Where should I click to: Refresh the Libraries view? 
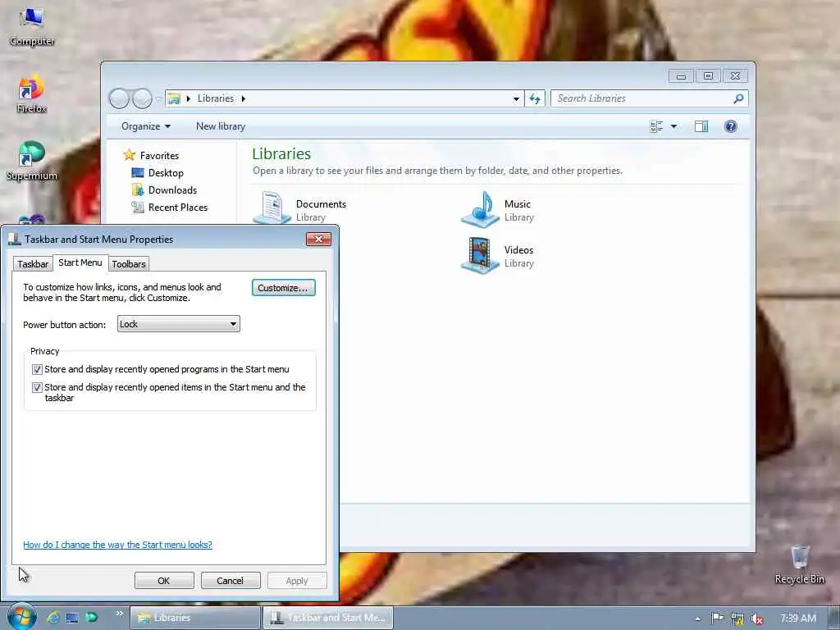coord(535,98)
